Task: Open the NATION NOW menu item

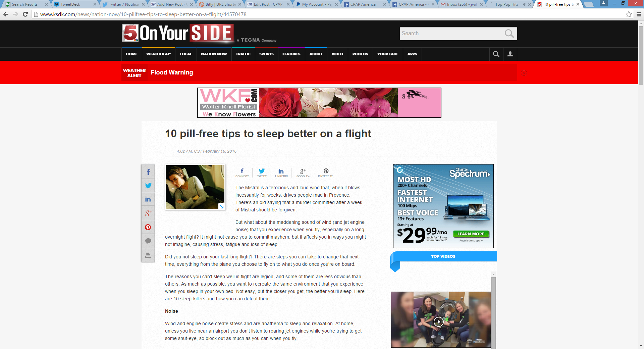Action: click(x=214, y=54)
